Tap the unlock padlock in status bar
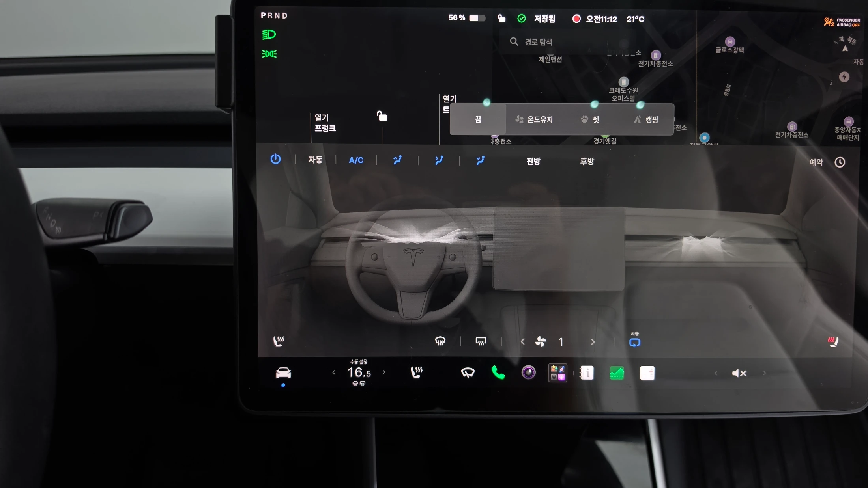868x488 pixels. (501, 18)
